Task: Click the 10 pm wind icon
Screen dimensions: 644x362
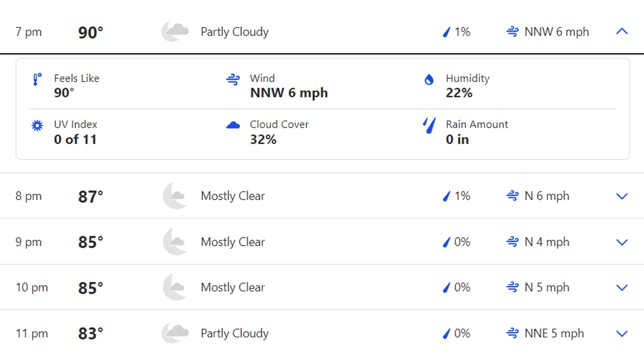Action: coord(513,288)
